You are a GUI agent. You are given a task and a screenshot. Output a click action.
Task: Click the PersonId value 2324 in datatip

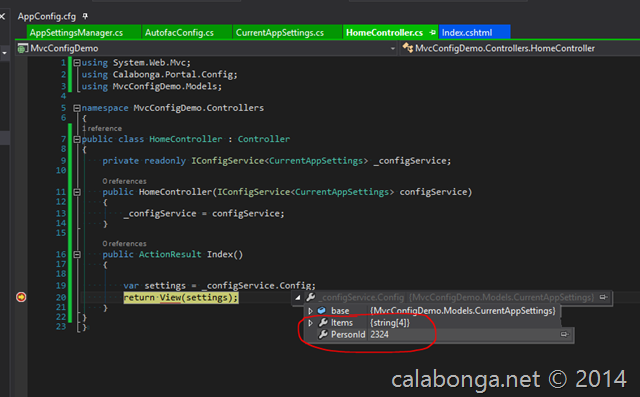(x=380, y=335)
